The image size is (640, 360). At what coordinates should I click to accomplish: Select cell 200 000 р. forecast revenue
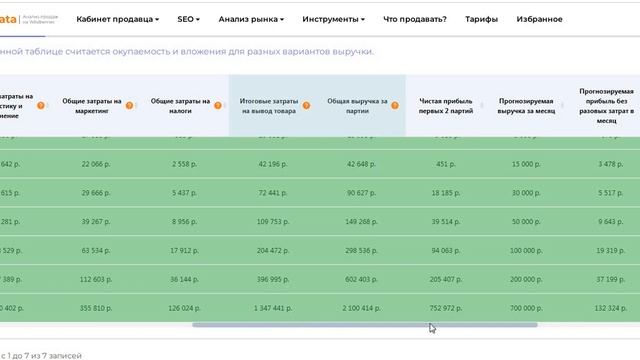tap(526, 280)
